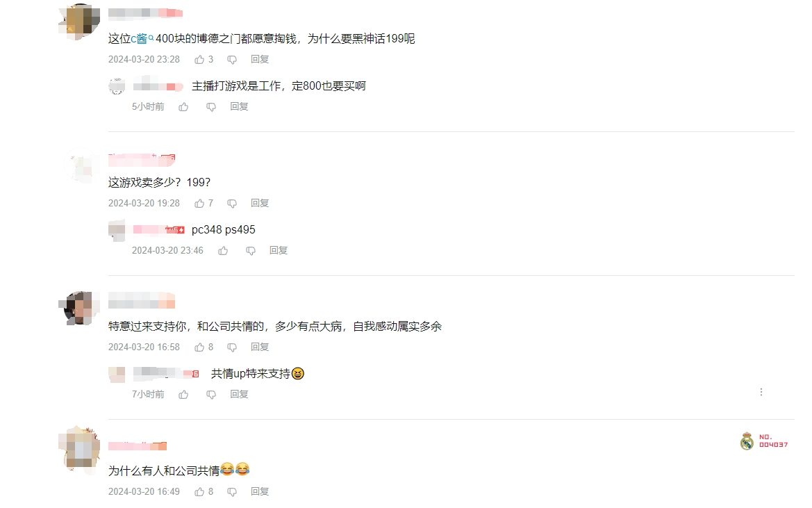
Task: Click the NO.004037 fan badge
Action: pos(764,441)
